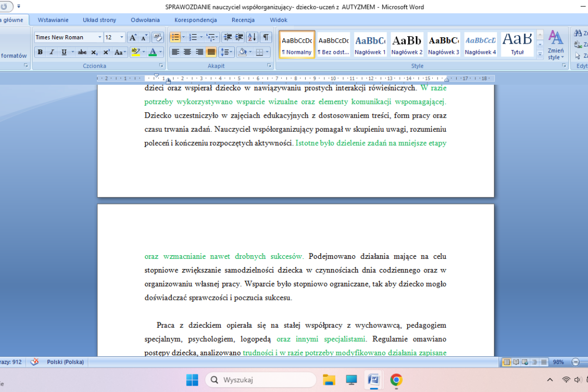Toggle bold formatting
The image size is (588, 392).
[x=40, y=52]
